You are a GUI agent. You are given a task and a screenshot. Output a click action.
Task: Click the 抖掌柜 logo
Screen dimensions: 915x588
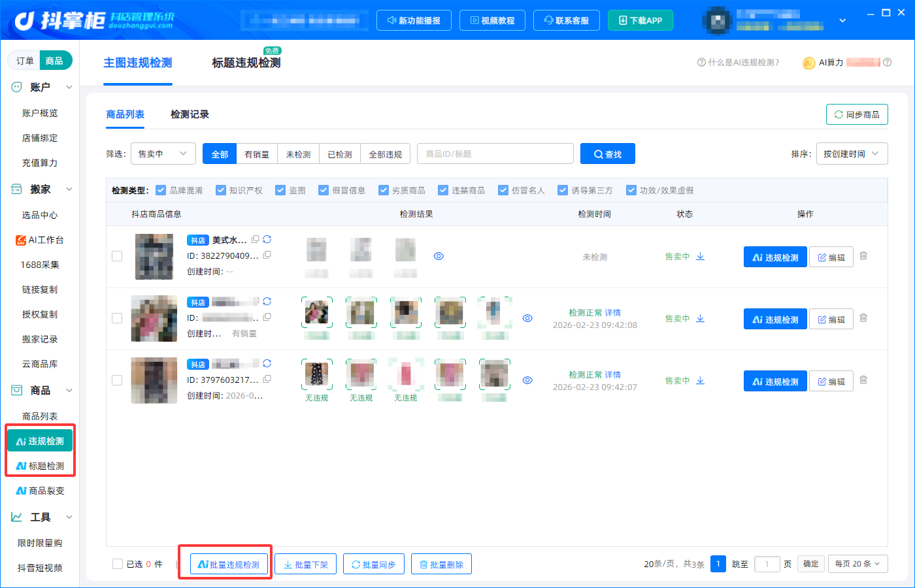[x=94, y=20]
